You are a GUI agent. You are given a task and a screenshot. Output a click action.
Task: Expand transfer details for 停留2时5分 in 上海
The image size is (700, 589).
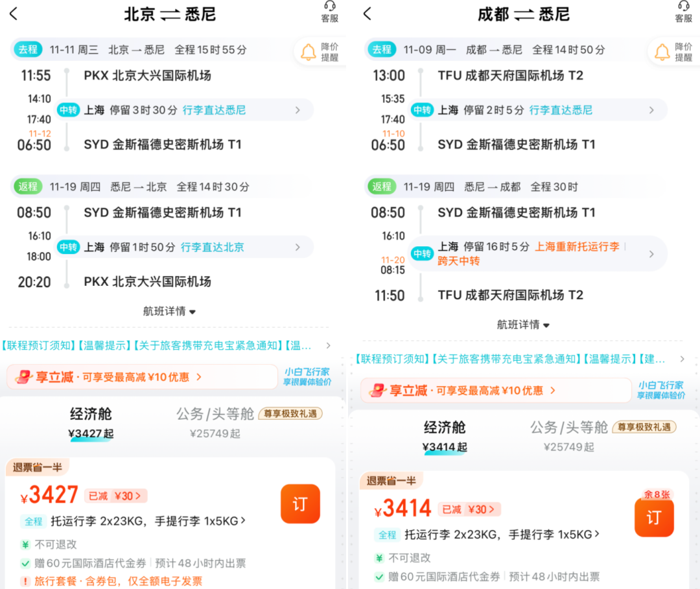pos(652,110)
